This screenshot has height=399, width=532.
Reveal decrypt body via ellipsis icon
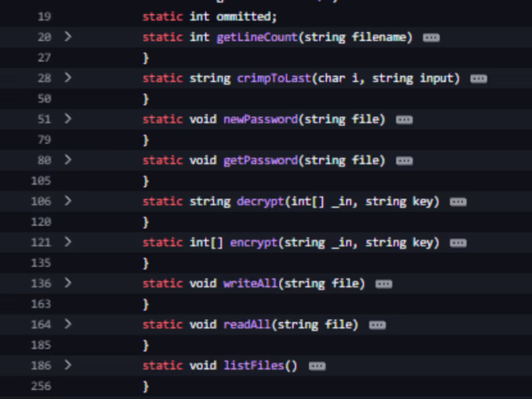458,201
